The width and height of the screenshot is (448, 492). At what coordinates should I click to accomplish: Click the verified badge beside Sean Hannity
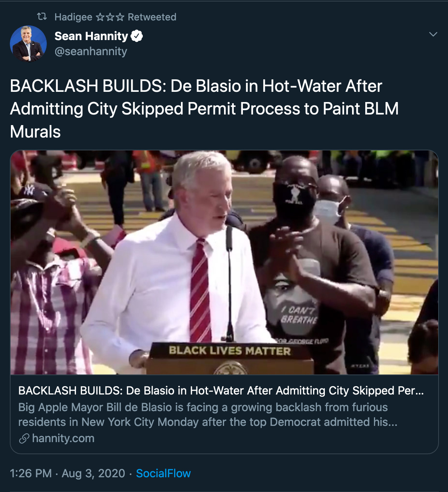(x=137, y=36)
